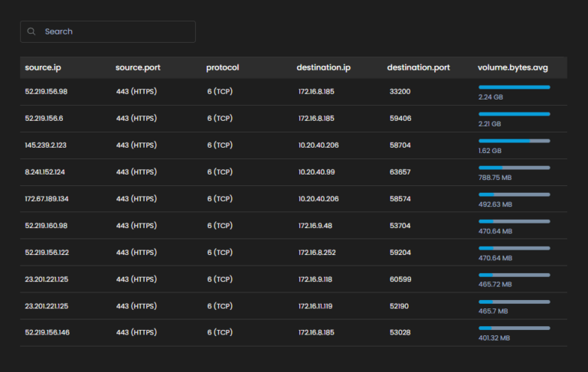The image size is (588, 372).
Task: Click the 2.24 GB volume bar
Action: pyautogui.click(x=514, y=87)
